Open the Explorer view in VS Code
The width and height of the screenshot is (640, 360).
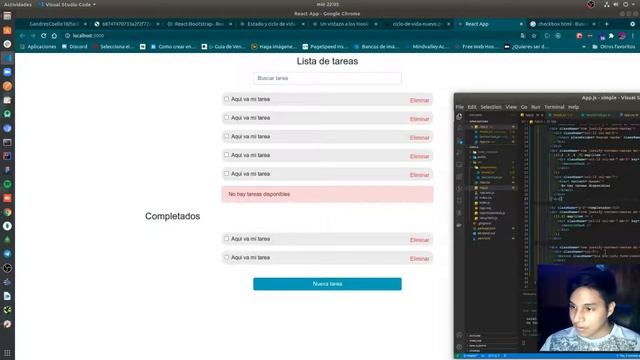coord(459,117)
